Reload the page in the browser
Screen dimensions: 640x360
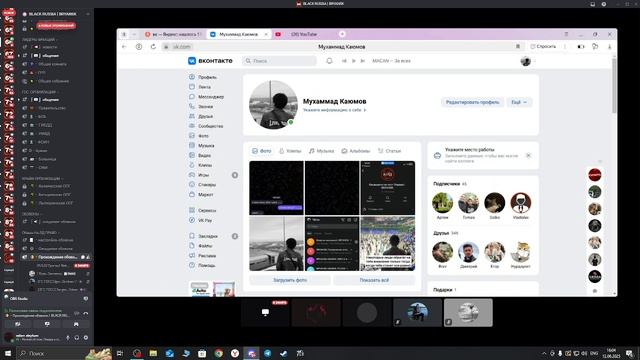click(x=153, y=47)
